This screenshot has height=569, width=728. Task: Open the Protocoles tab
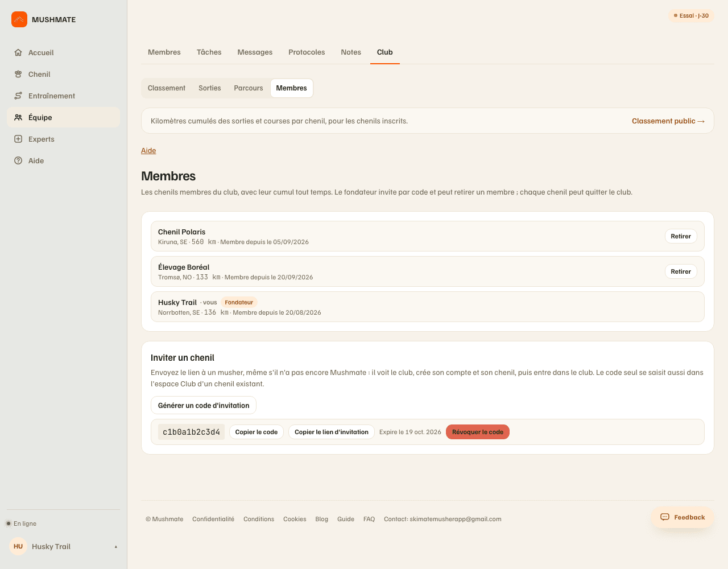pyautogui.click(x=307, y=52)
